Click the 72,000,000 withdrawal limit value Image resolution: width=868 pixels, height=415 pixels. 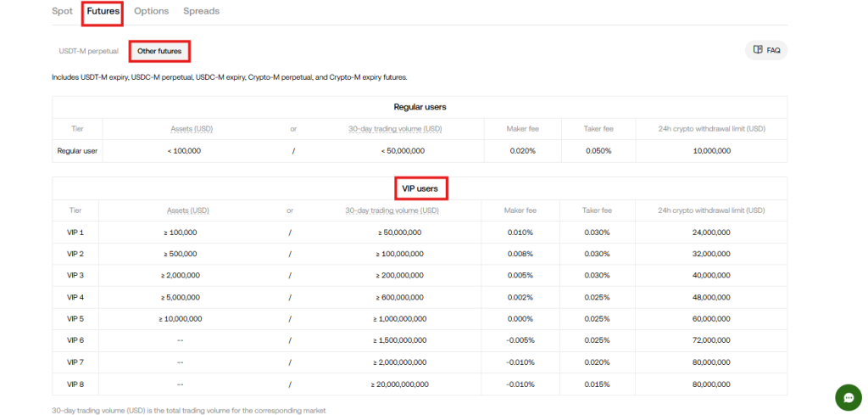(711, 340)
